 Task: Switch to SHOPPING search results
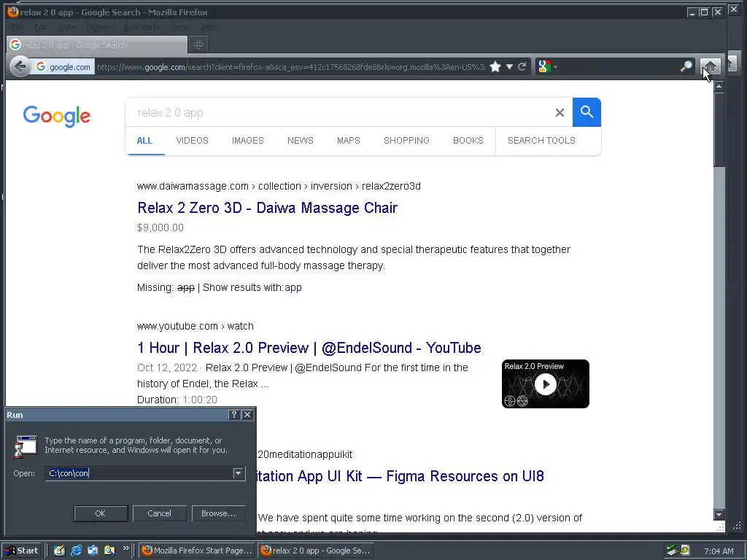tap(406, 141)
